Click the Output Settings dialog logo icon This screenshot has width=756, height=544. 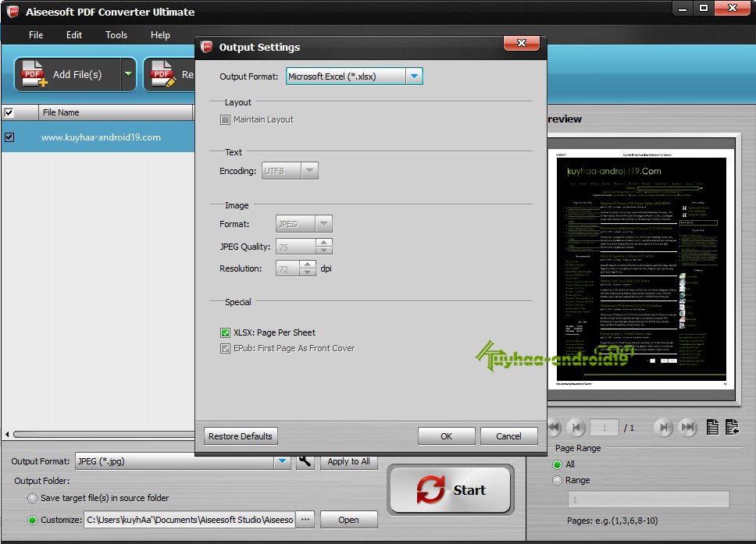(207, 47)
